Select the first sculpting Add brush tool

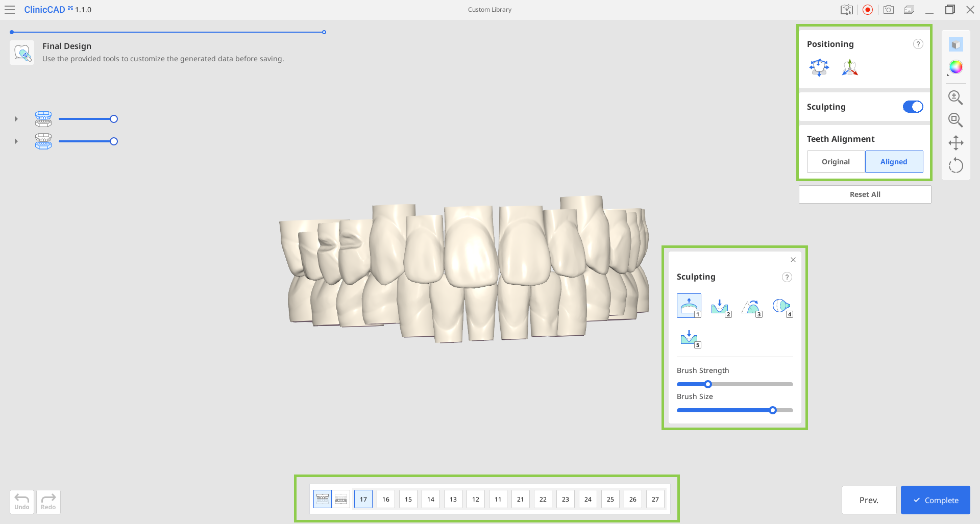click(x=689, y=306)
